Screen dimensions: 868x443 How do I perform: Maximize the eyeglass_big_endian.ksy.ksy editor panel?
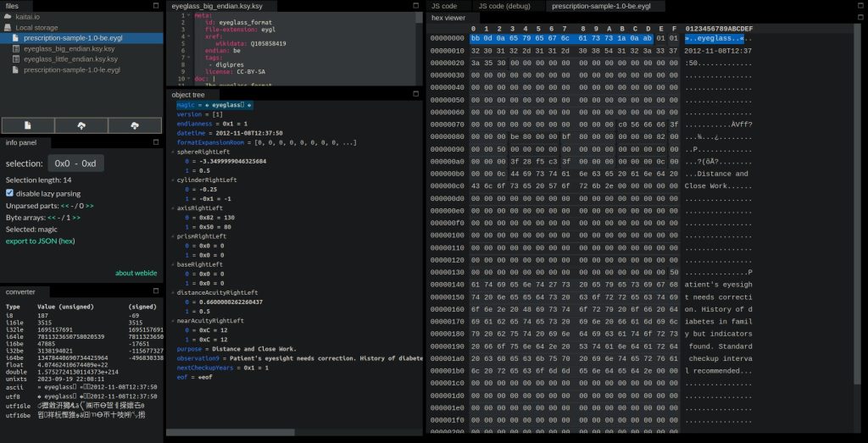(415, 6)
